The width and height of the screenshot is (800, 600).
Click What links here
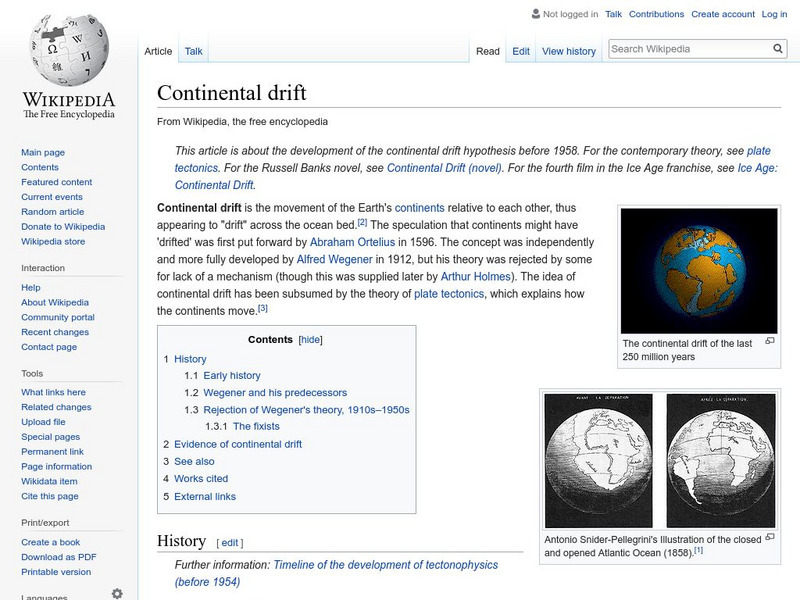54,392
